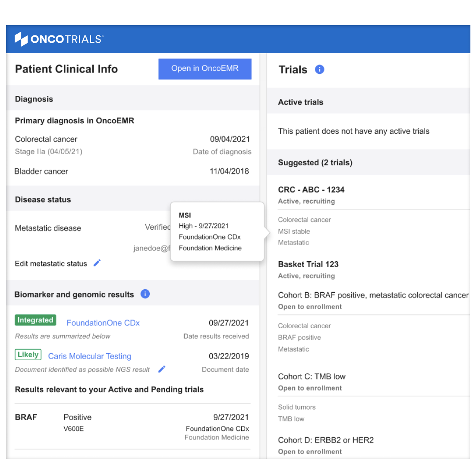This screenshot has height=465, width=476.
Task: Select the CRC - ABC - 1234 trial
Action: click(311, 190)
